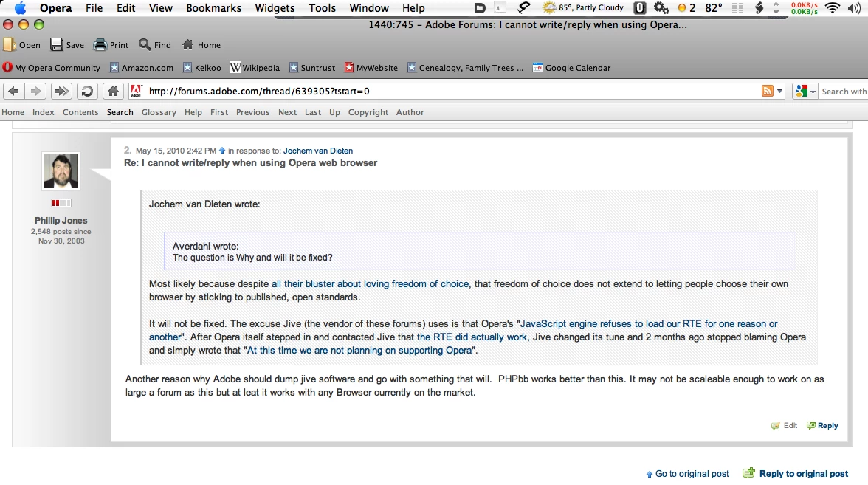Open My Opera Community bookmark
868x485 pixels.
(52, 68)
